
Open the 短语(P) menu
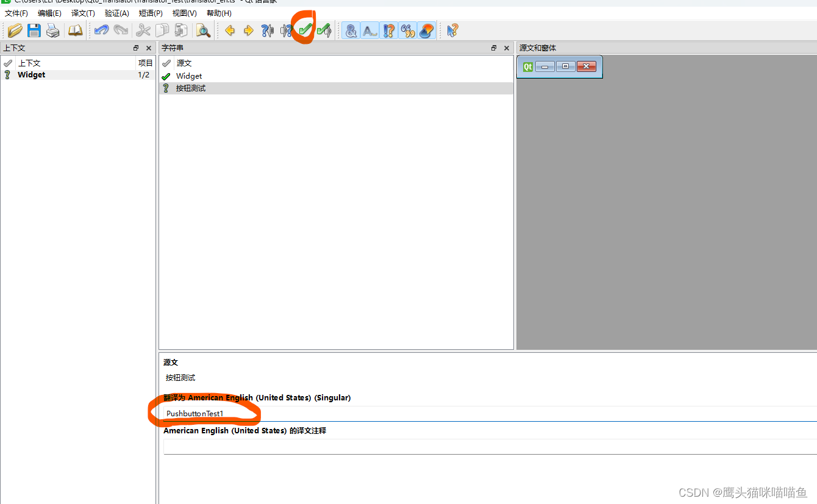(151, 13)
